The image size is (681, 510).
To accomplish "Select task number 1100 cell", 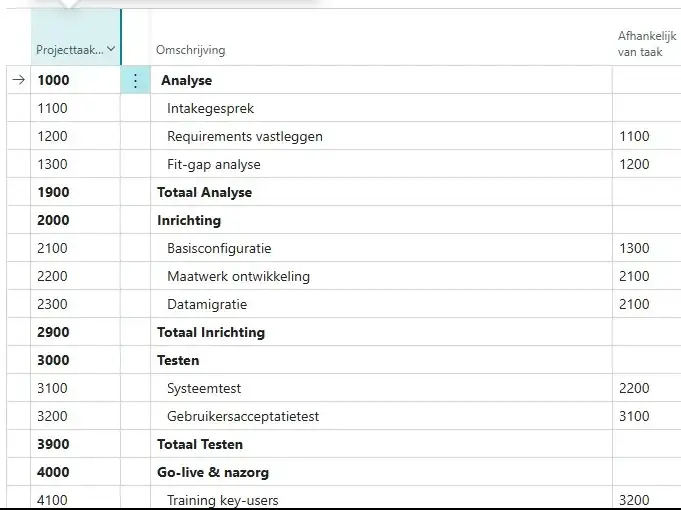I will [76, 108].
